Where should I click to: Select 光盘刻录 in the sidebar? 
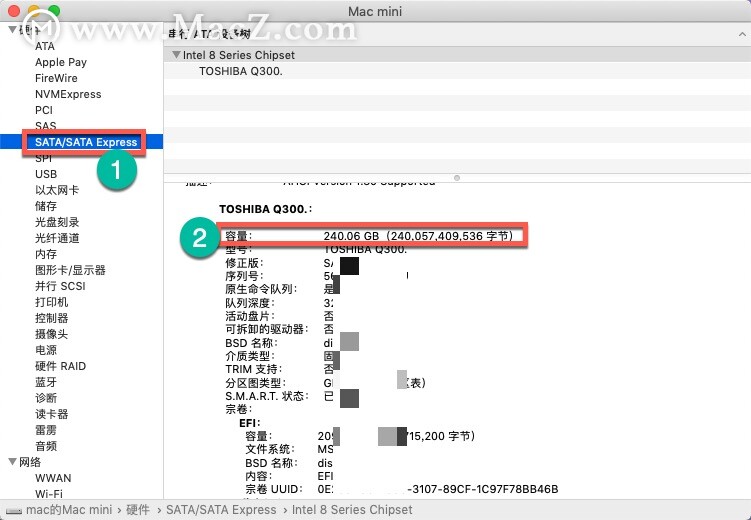[x=57, y=222]
